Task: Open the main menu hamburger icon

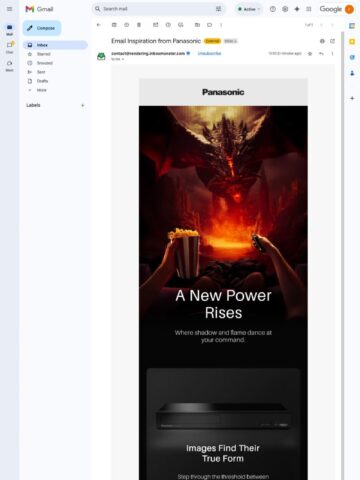Action: [9, 9]
